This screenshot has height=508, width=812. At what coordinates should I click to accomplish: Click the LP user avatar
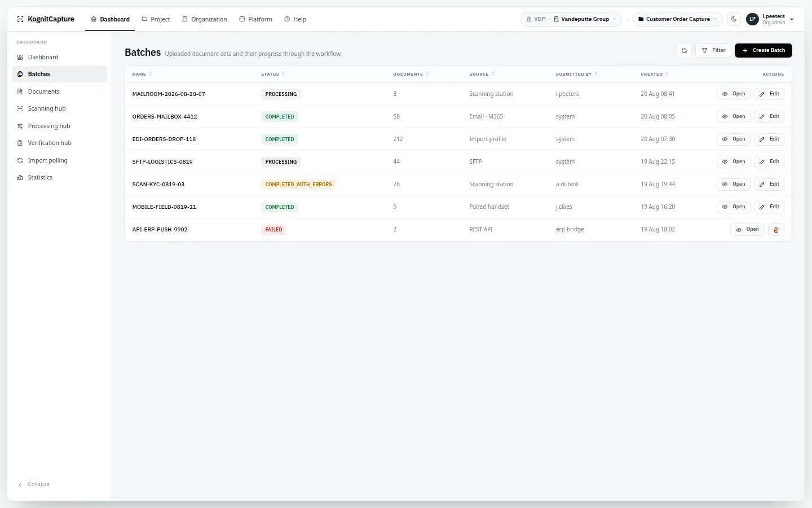point(752,19)
